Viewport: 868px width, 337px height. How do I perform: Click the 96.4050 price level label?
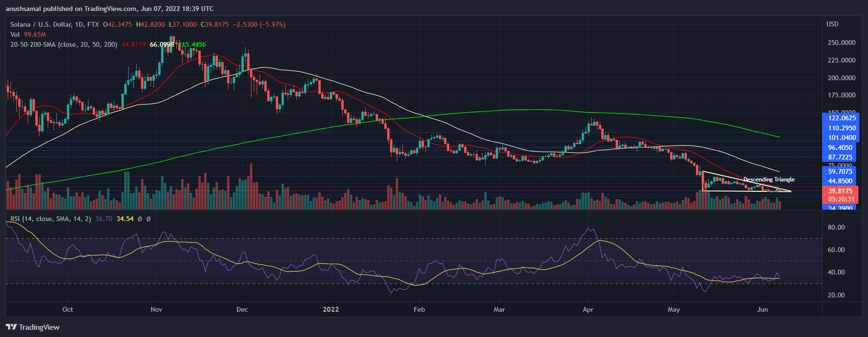(841, 147)
